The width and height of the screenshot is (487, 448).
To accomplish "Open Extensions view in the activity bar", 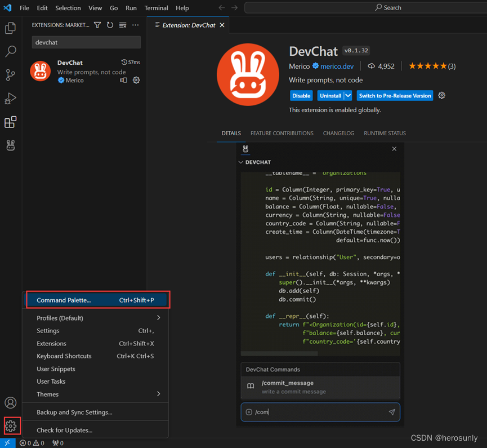I will click(11, 122).
